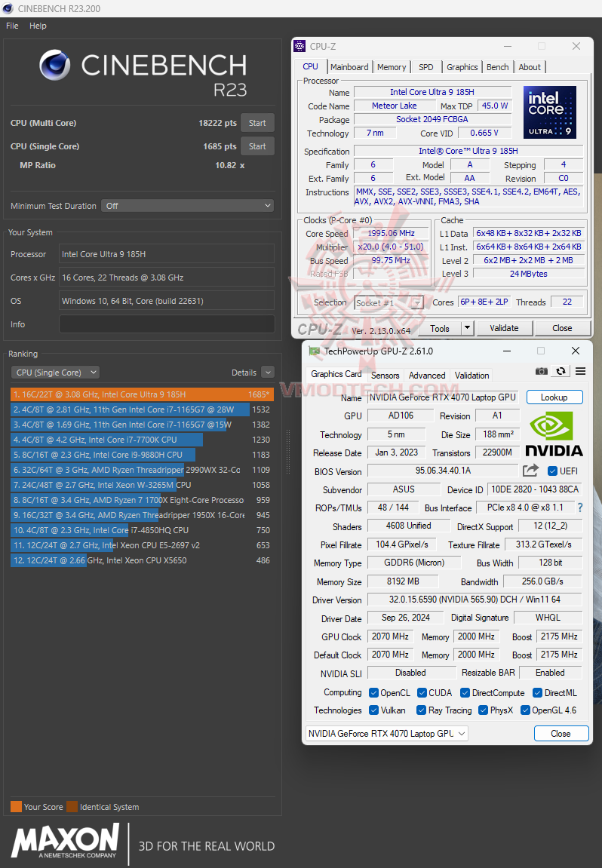
Task: Toggle OpenCL checkbox
Action: [374, 693]
